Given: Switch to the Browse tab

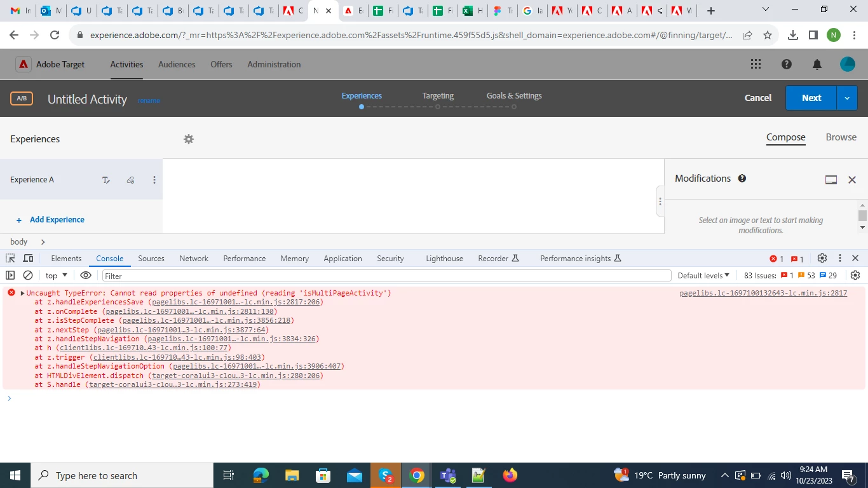Looking at the screenshot, I should click(x=841, y=137).
